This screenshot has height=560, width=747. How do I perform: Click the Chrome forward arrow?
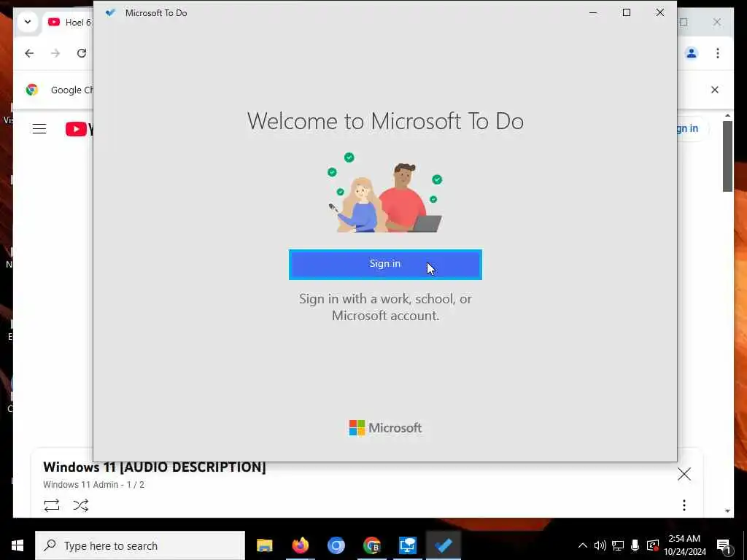55,53
